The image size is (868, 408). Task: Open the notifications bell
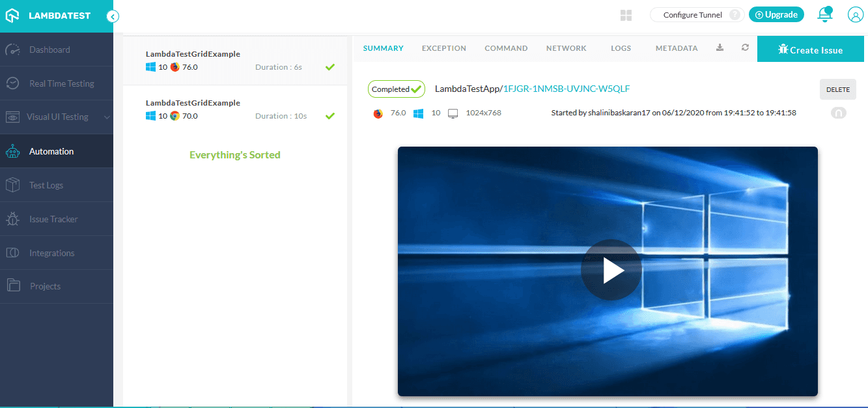coord(824,14)
